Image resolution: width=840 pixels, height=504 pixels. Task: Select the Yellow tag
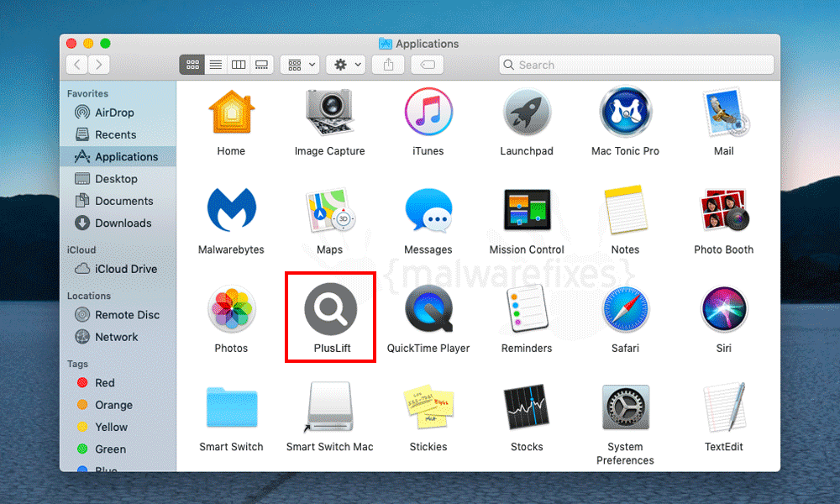click(118, 427)
